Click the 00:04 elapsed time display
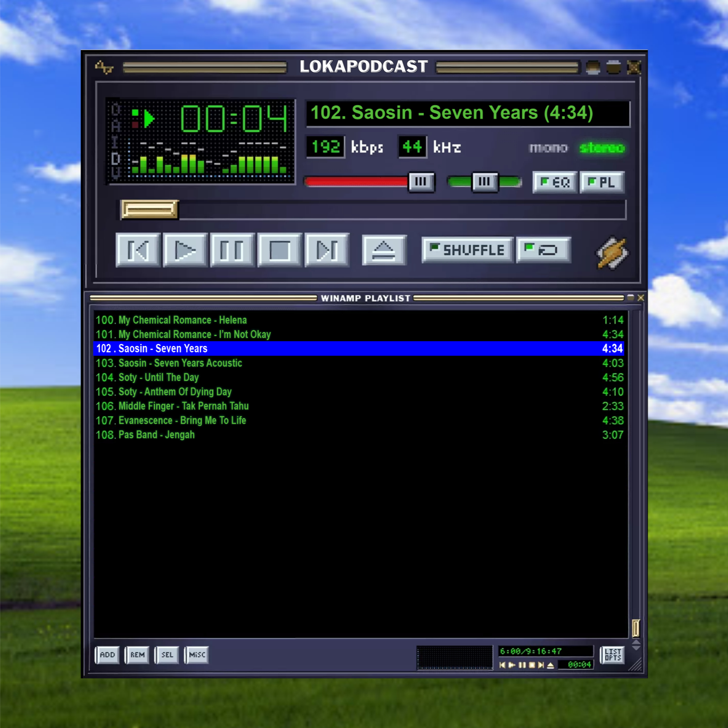728x728 pixels. click(x=234, y=119)
